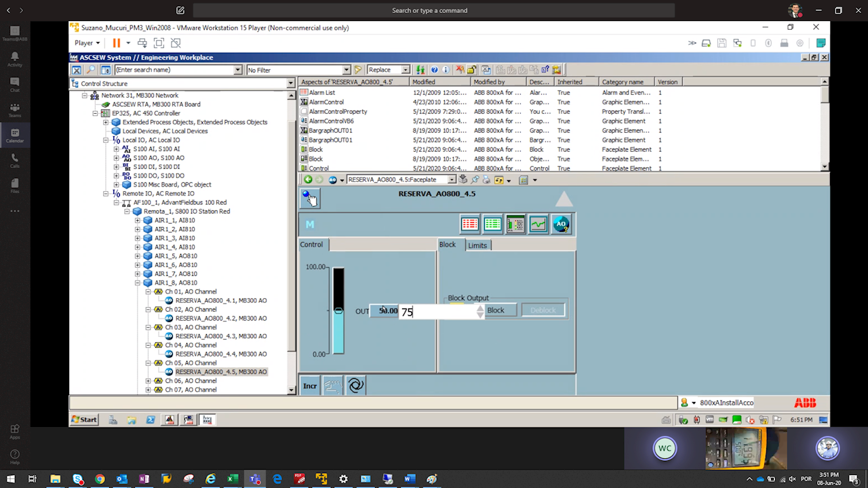This screenshot has height=488, width=868.
Task: Pause the VMware virtual machine
Action: pyautogui.click(x=117, y=43)
